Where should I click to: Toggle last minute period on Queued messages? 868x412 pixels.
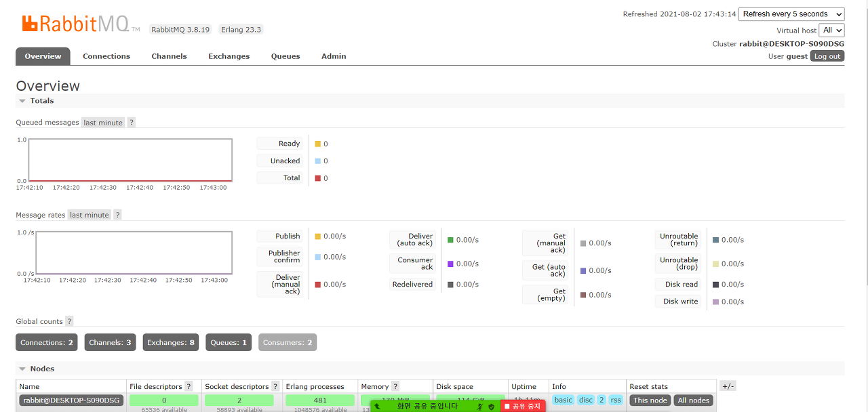102,123
